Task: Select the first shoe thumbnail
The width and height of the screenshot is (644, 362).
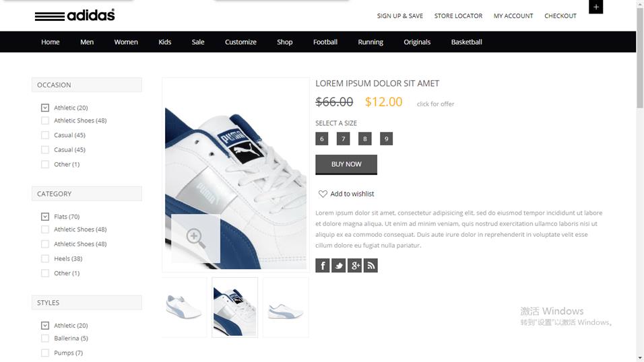Action: 185,307
